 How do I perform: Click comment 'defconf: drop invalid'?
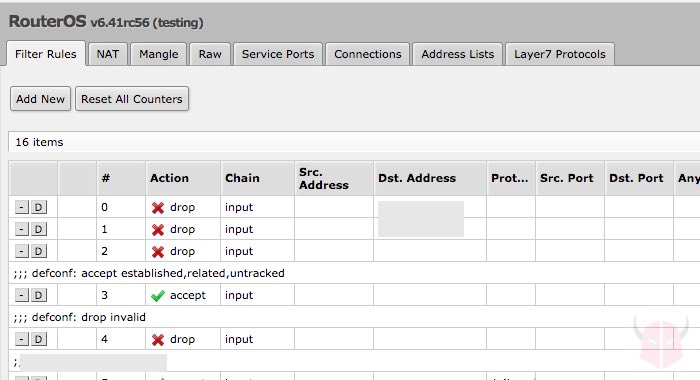pyautogui.click(x=88, y=317)
